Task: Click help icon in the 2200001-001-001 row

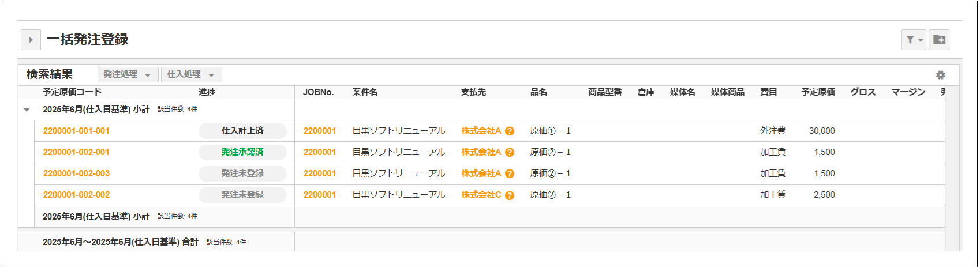Action: pyautogui.click(x=510, y=131)
